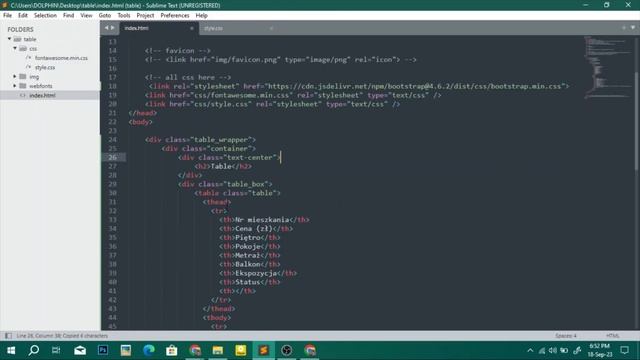The width and height of the screenshot is (640, 360).
Task: Click the taskbar clock showing 6:52 PM
Action: point(600,350)
